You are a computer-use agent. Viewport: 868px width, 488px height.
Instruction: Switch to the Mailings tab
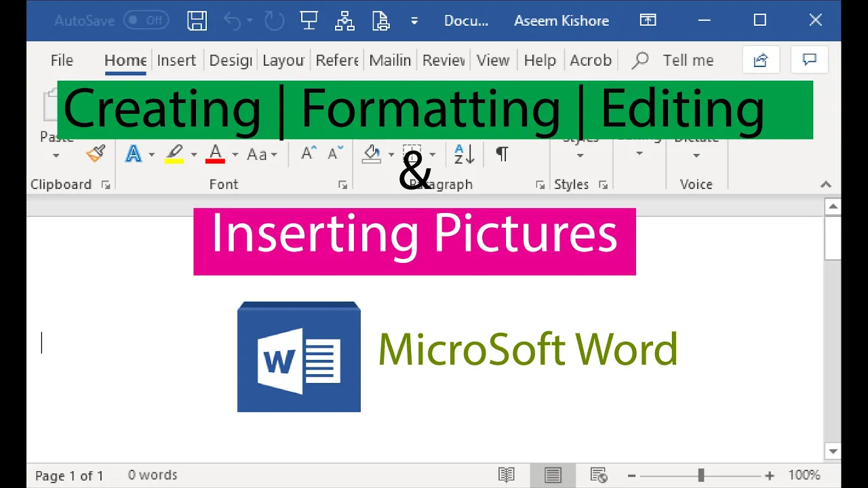coord(390,60)
